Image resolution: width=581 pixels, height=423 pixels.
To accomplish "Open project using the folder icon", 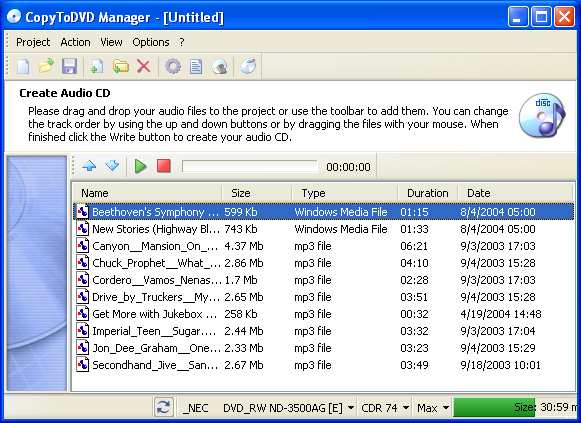I will click(46, 67).
